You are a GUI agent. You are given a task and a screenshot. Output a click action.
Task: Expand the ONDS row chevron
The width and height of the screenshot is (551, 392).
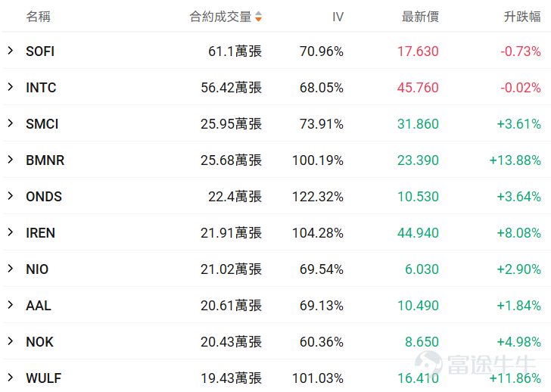click(x=11, y=196)
